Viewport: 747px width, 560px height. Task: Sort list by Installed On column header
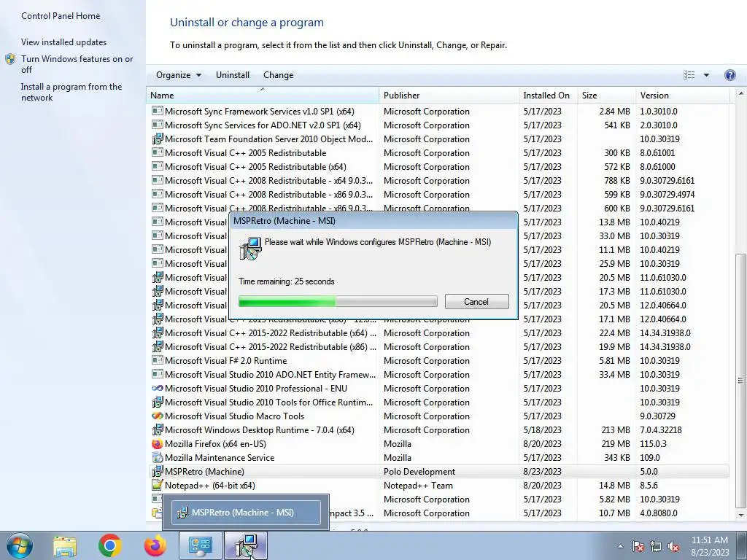tap(548, 96)
